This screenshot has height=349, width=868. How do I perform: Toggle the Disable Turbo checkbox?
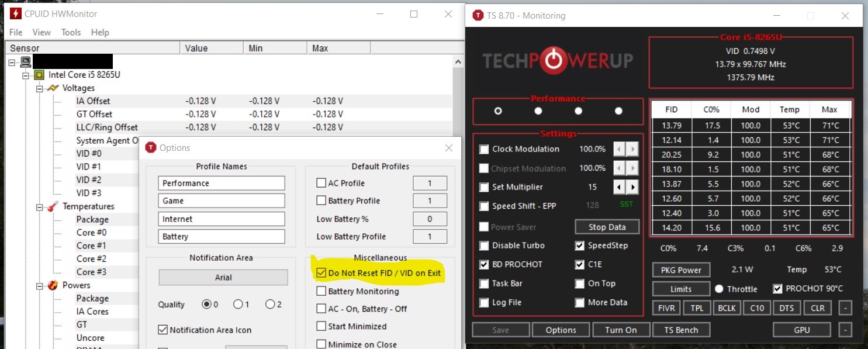484,246
